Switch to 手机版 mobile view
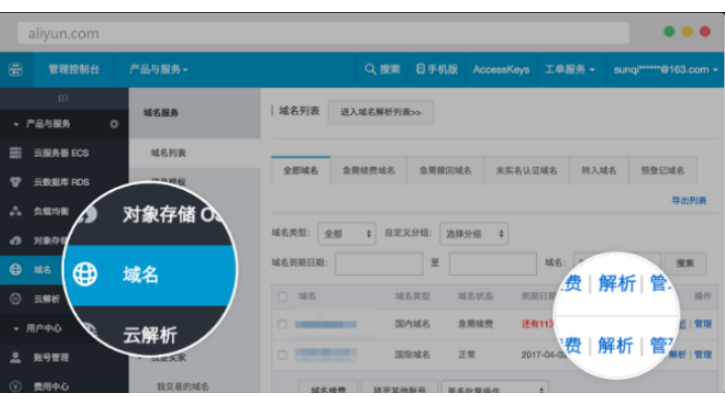The image size is (725, 396). pos(437,69)
